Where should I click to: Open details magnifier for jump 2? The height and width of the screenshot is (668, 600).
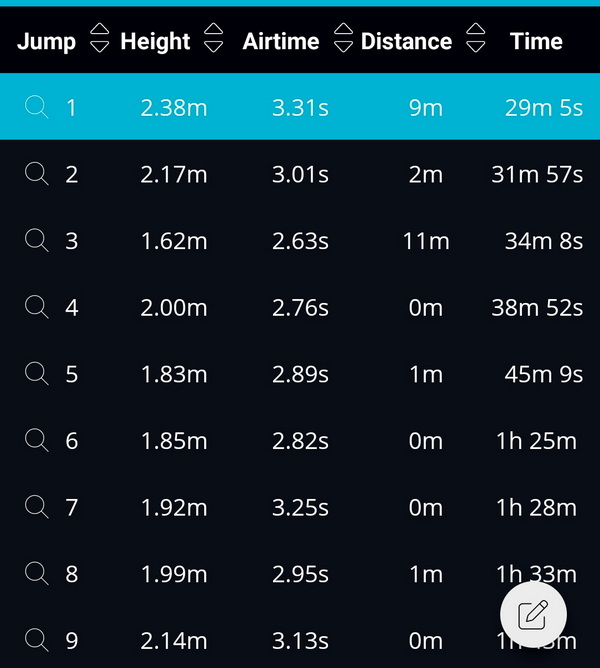37,173
